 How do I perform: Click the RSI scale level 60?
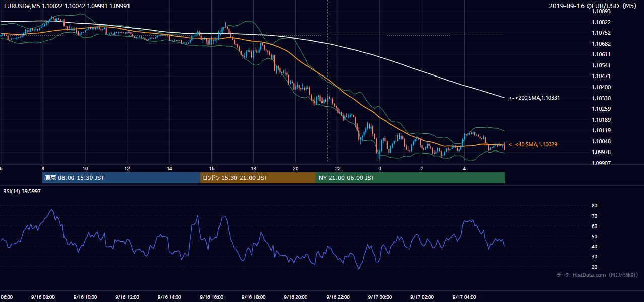coord(595,226)
